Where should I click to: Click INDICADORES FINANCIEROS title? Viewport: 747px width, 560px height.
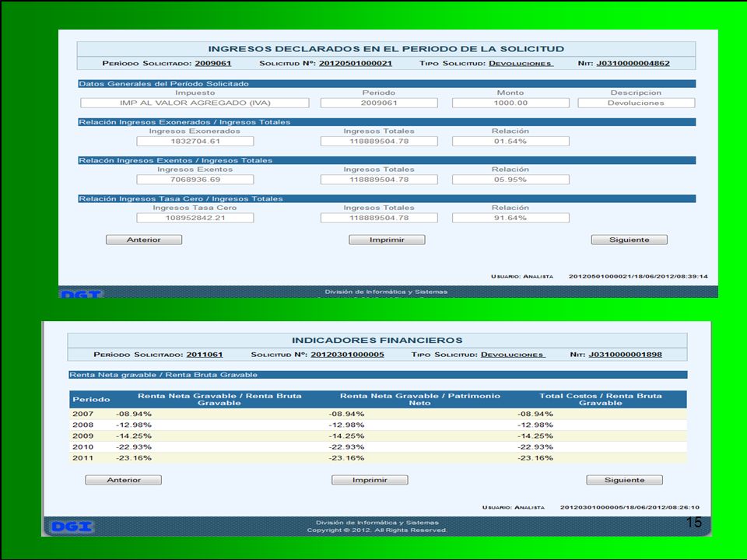377,340
